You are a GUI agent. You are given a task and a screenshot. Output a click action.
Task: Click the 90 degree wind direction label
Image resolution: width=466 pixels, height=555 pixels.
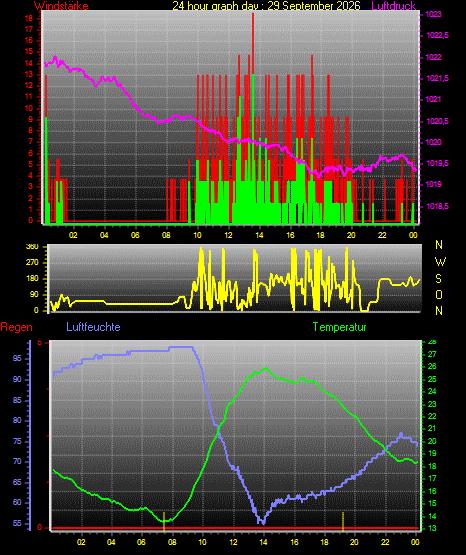(34, 294)
